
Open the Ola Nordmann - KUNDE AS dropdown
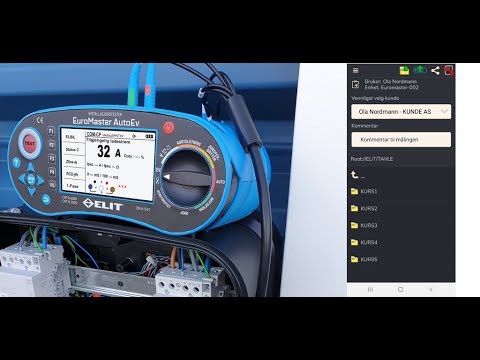401,112
